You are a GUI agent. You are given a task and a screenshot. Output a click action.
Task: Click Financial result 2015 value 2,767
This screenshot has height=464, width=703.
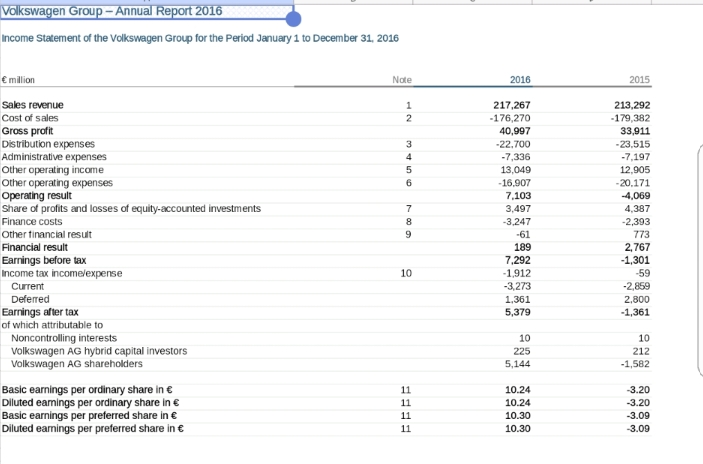coord(637,247)
